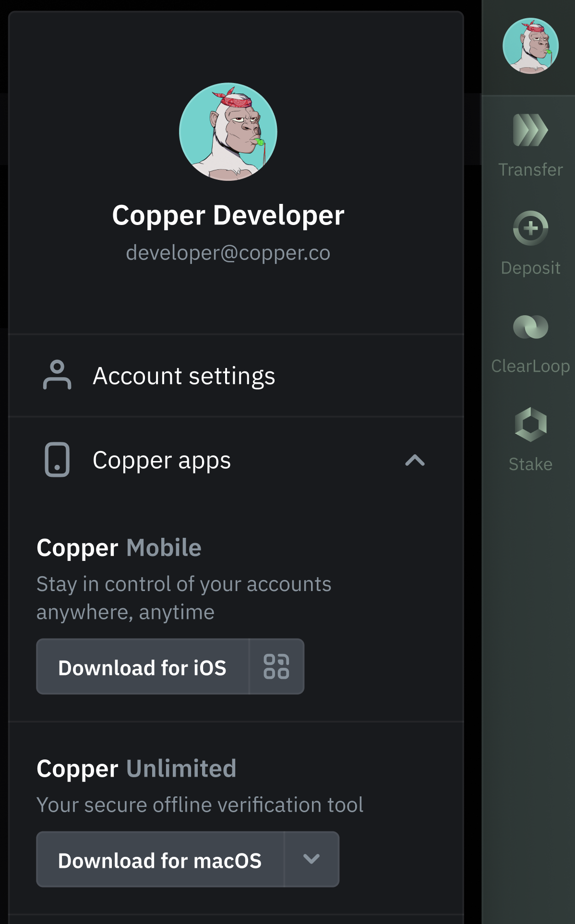Click the phone icon beside Copper apps

click(57, 460)
